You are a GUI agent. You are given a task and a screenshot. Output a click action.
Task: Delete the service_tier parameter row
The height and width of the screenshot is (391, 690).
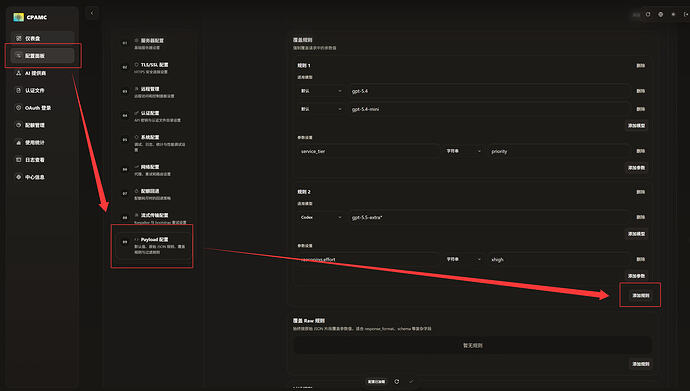point(640,151)
